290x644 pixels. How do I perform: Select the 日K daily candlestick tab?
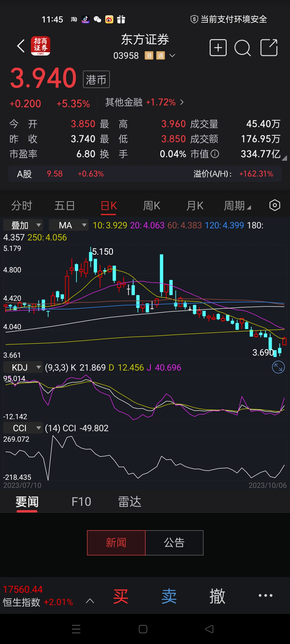tap(108, 206)
